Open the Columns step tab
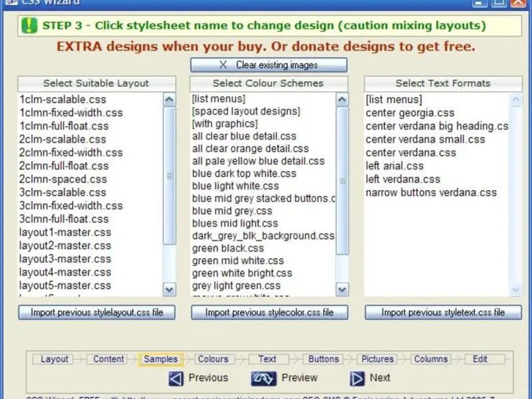The width and height of the screenshot is (532, 399). (430, 359)
